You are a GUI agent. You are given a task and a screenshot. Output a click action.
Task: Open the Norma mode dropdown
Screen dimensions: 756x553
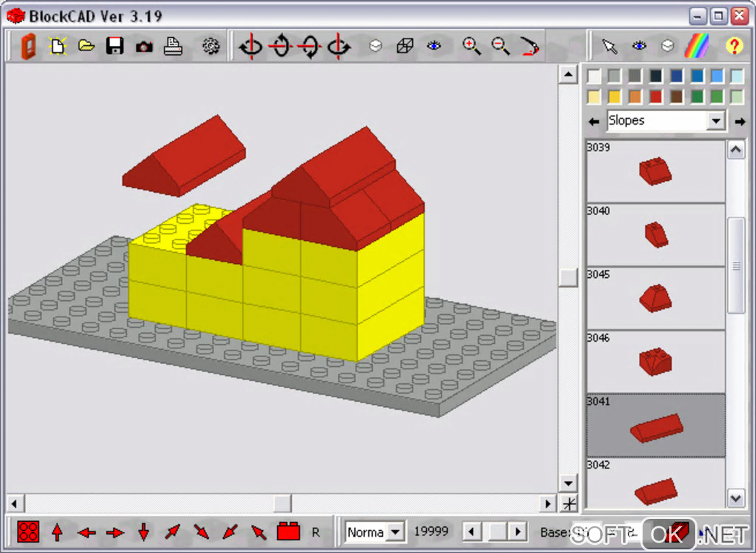click(x=395, y=532)
